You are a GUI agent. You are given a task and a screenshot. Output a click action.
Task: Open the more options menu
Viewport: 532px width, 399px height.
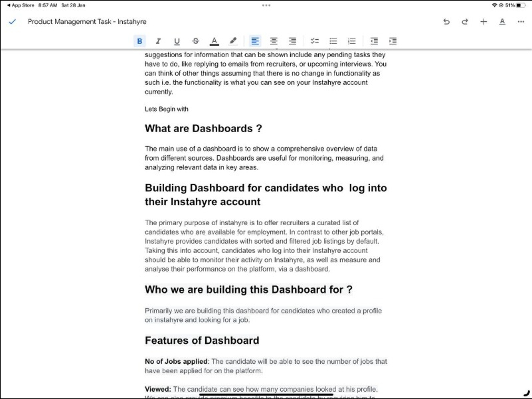coord(520,22)
